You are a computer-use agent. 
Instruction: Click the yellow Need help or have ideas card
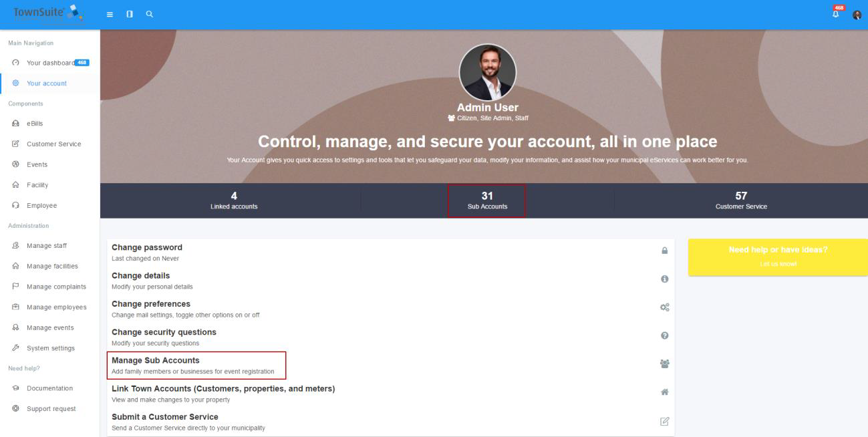[x=778, y=257]
